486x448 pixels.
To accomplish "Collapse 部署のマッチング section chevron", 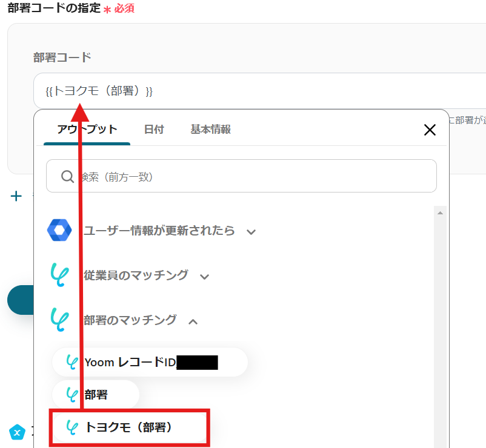I will (193, 321).
